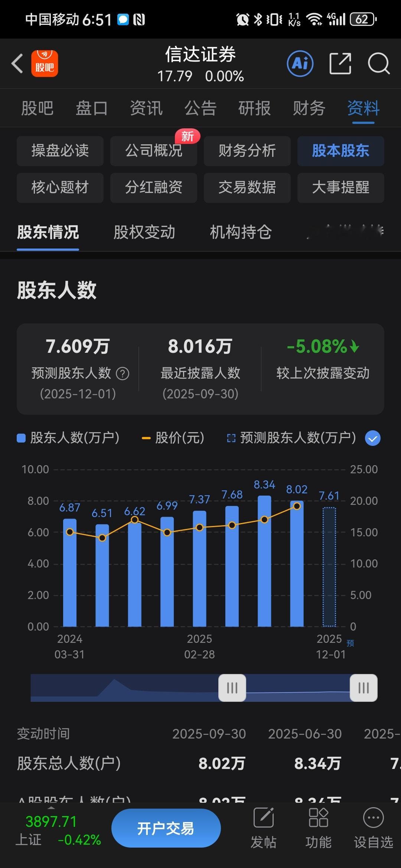Tap the NFC status bar icon

(139, 19)
